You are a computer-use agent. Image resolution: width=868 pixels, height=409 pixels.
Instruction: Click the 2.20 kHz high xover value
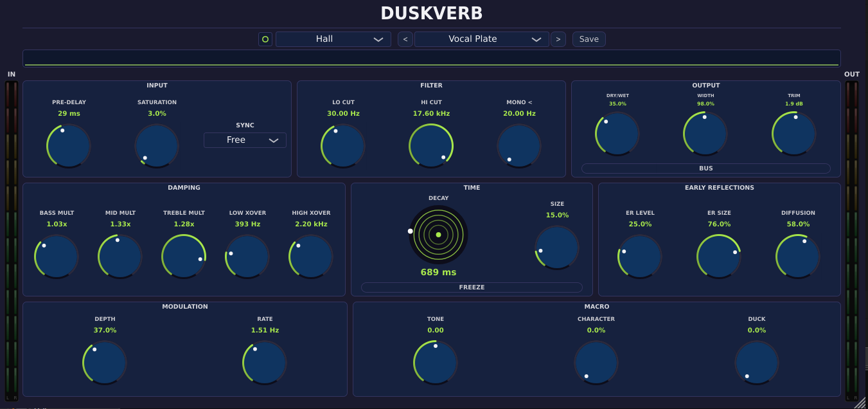(x=311, y=224)
